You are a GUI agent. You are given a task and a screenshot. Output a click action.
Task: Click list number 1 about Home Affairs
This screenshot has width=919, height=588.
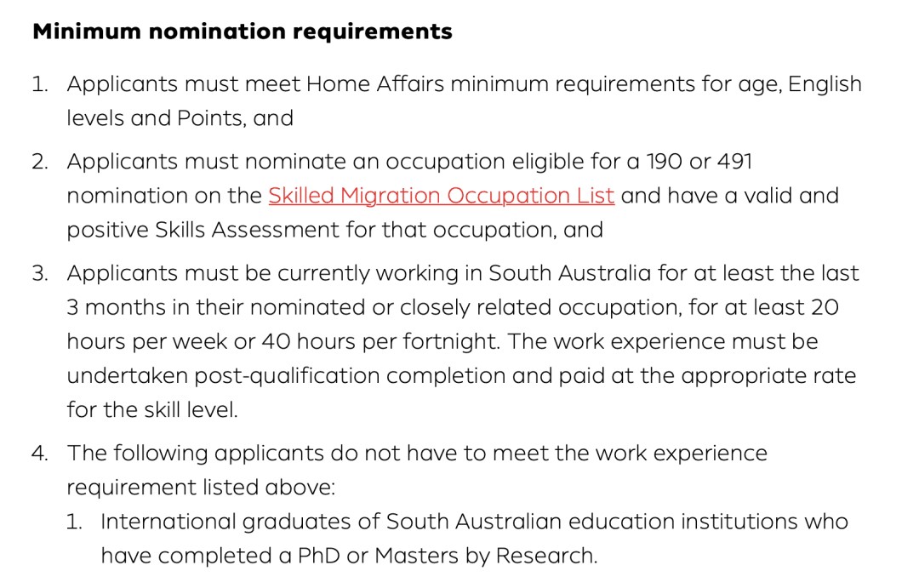coord(40,84)
